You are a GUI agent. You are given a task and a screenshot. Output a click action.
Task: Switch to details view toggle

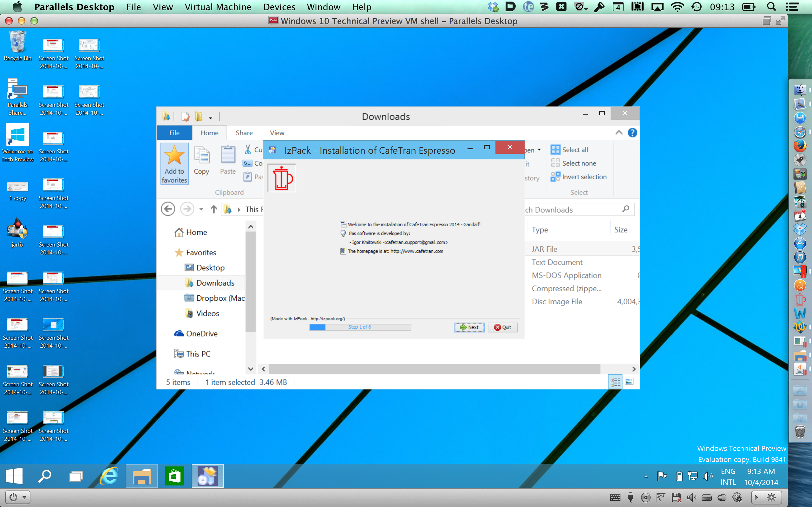[615, 382]
